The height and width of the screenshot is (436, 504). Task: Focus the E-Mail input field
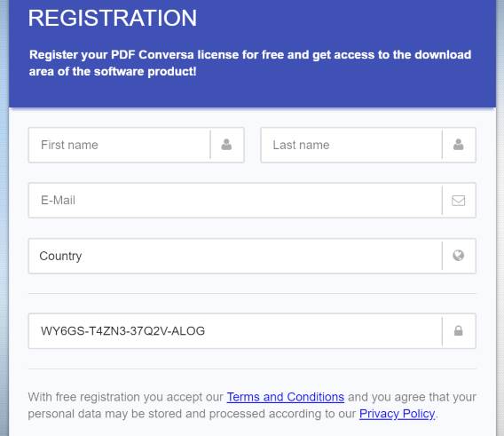[x=235, y=201]
